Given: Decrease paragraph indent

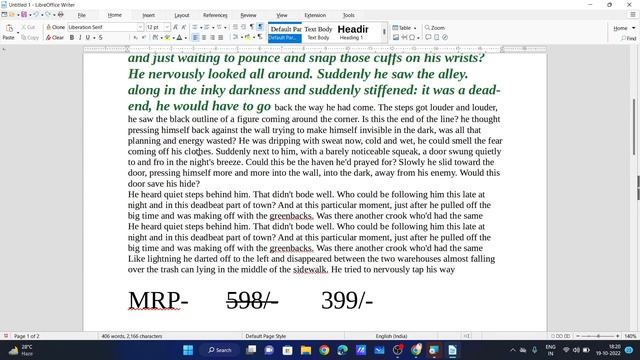Looking at the screenshot, I should (243, 27).
